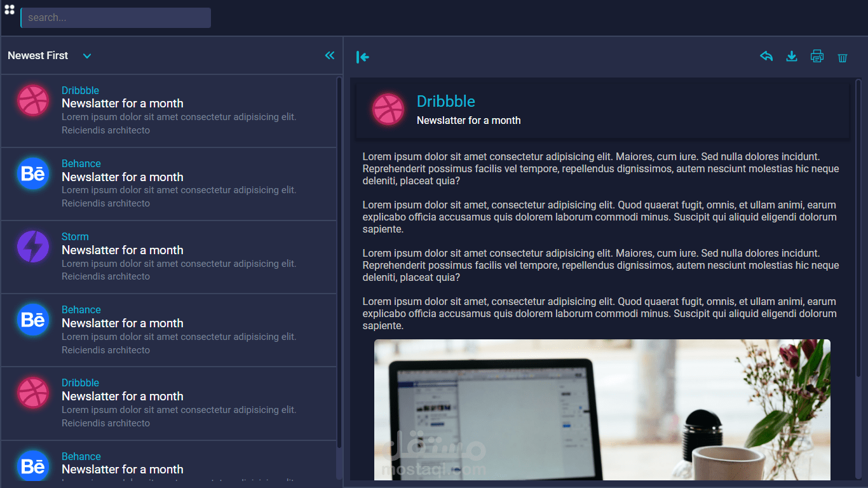Click the search input field
This screenshot has height=488, width=868.
(x=116, y=18)
